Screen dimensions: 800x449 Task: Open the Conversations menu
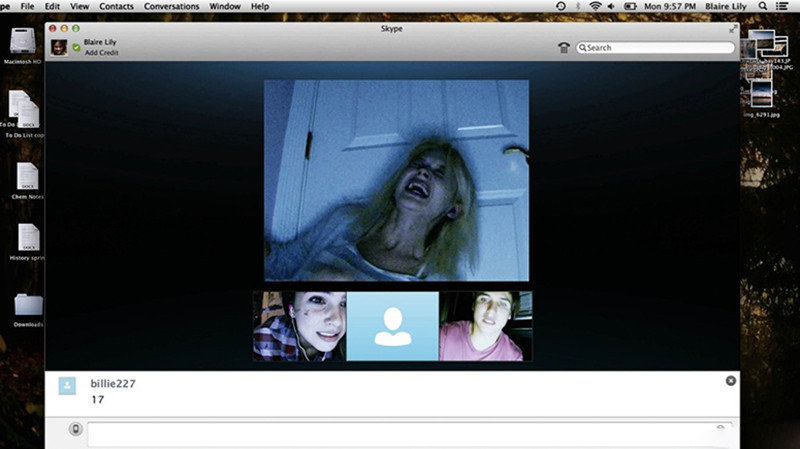(x=171, y=6)
